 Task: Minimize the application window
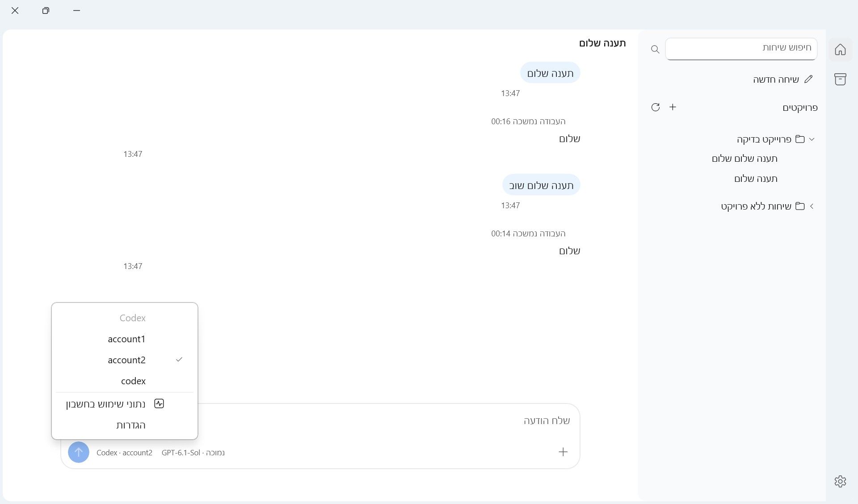tap(76, 10)
